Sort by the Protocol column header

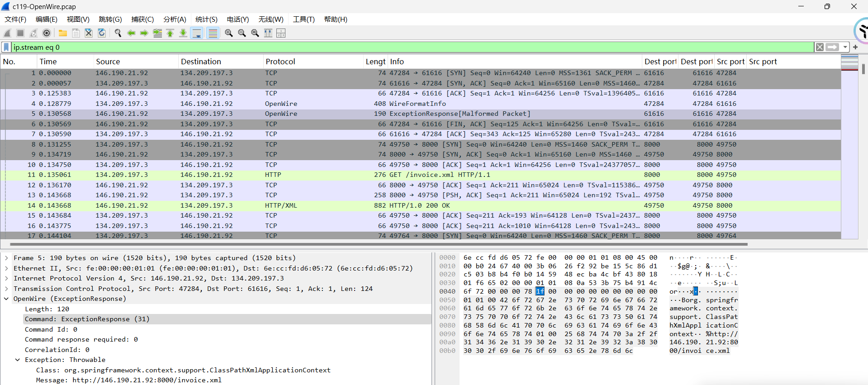coord(313,62)
